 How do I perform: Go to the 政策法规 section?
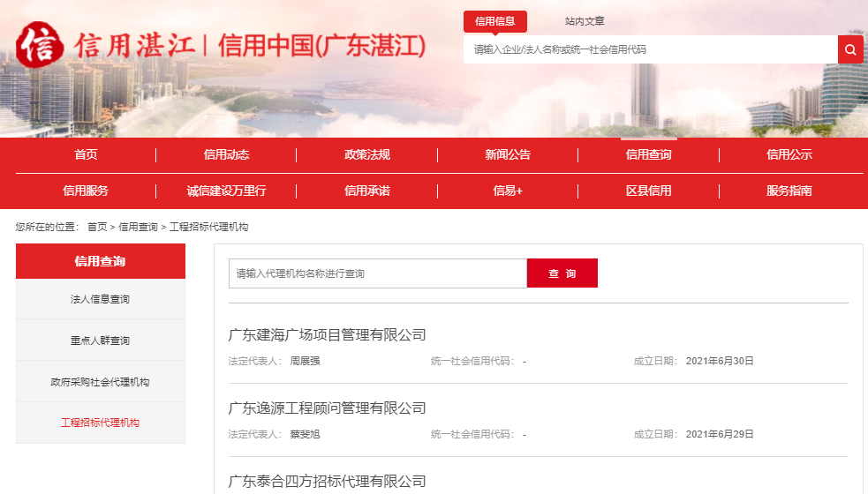367,155
